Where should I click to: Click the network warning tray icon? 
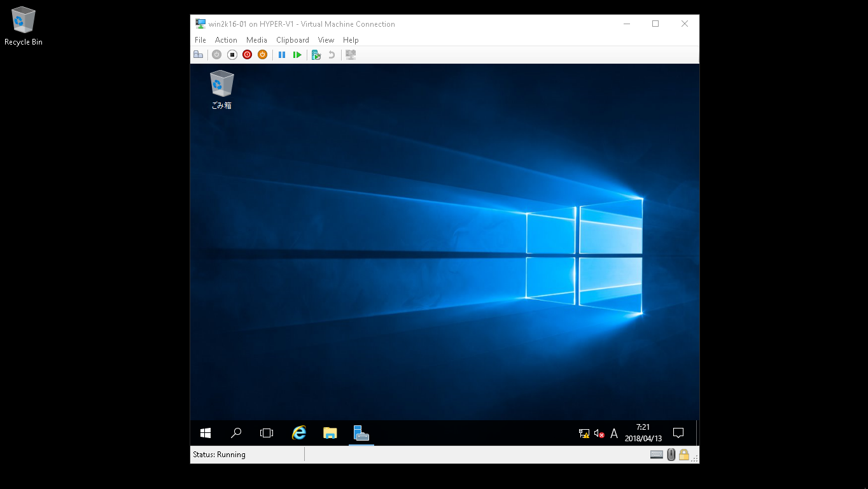pos(584,434)
